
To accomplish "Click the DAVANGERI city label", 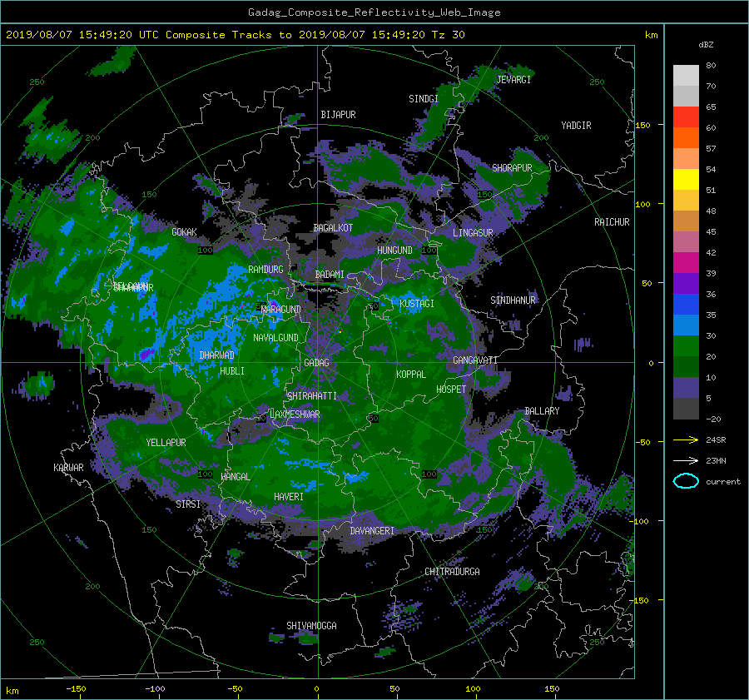I will (372, 531).
